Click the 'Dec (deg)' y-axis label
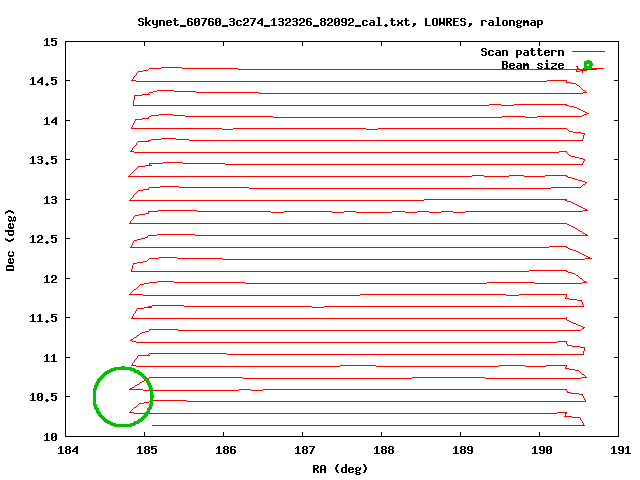Screen dimensions: 640x480 10,240
